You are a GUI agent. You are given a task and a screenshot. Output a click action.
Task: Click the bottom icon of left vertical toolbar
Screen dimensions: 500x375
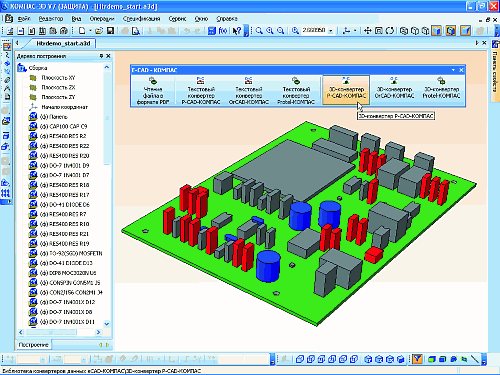tap(6, 193)
